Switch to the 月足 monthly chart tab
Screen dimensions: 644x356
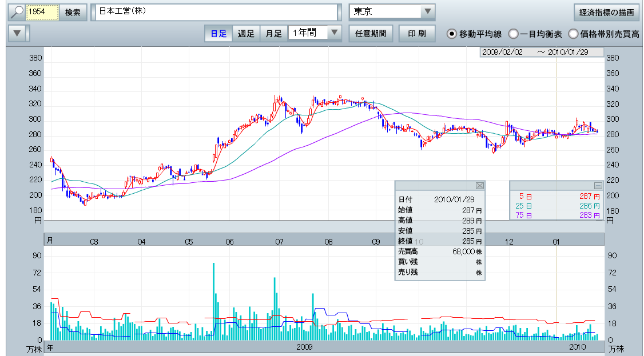[273, 33]
